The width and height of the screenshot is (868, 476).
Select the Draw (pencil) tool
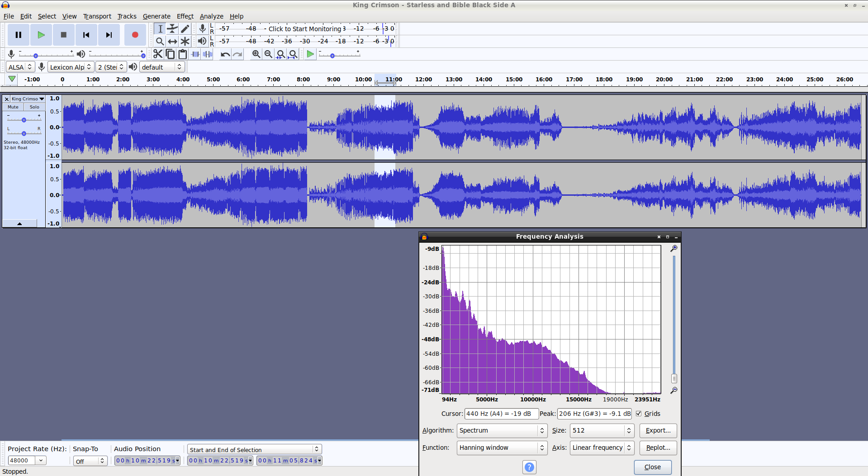click(185, 28)
